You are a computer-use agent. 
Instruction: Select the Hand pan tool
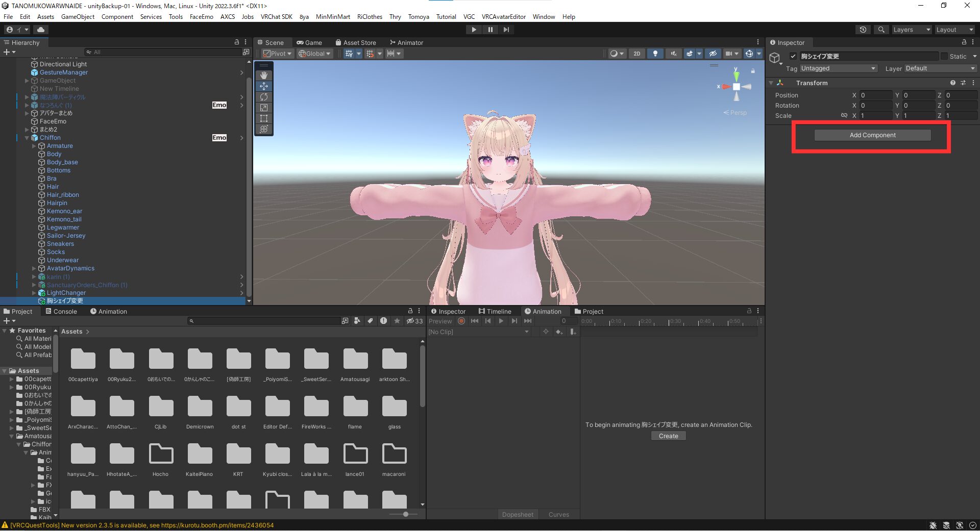pyautogui.click(x=264, y=75)
